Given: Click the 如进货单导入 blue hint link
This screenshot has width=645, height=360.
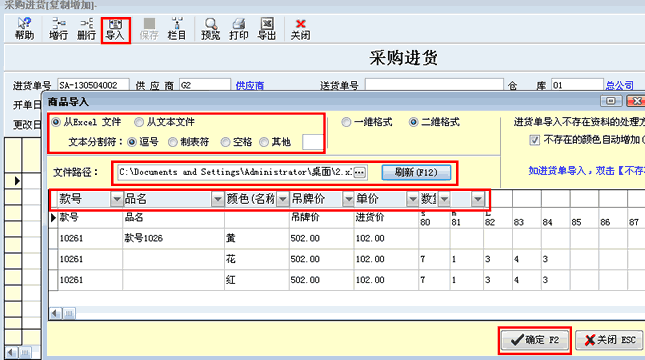Looking at the screenshot, I should coord(587,171).
